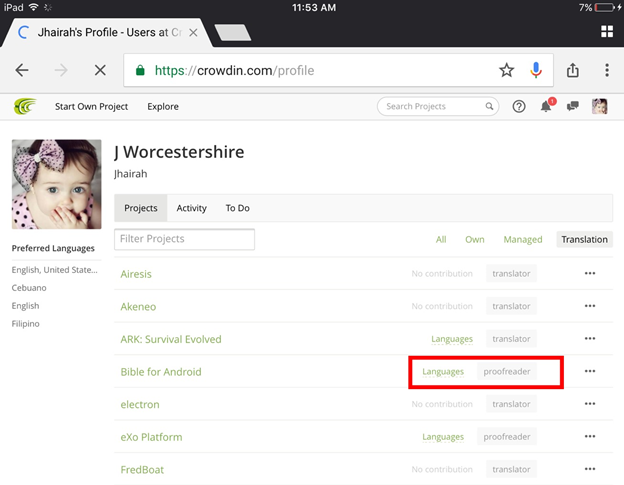Screen dimensions: 624x485
Task: Open the messages chat icon
Action: point(573,106)
